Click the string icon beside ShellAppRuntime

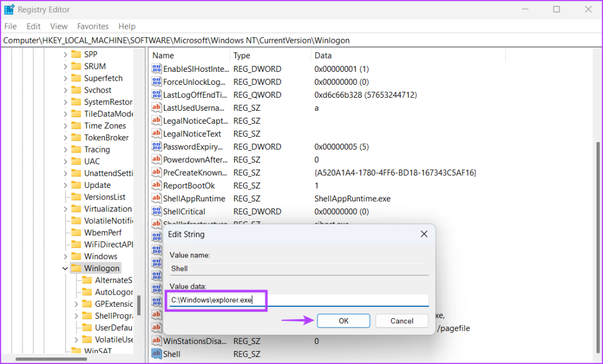click(x=157, y=198)
